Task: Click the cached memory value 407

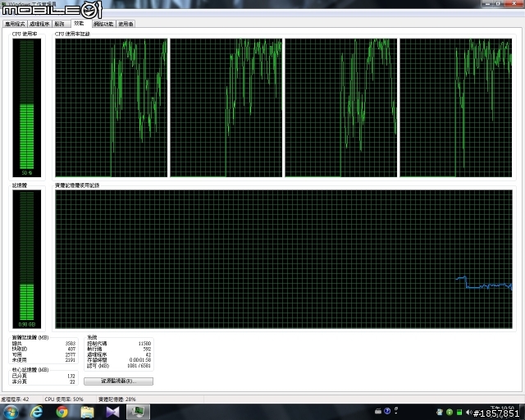Action: click(71, 349)
